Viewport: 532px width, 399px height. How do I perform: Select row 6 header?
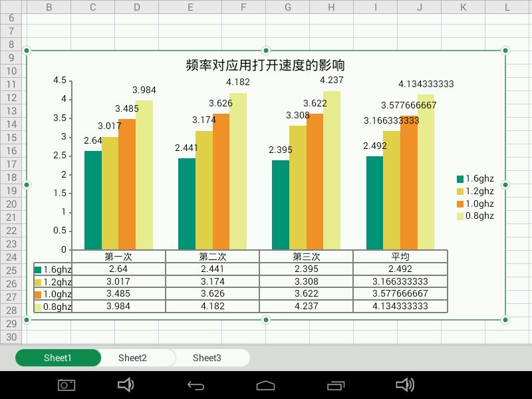coord(11,18)
